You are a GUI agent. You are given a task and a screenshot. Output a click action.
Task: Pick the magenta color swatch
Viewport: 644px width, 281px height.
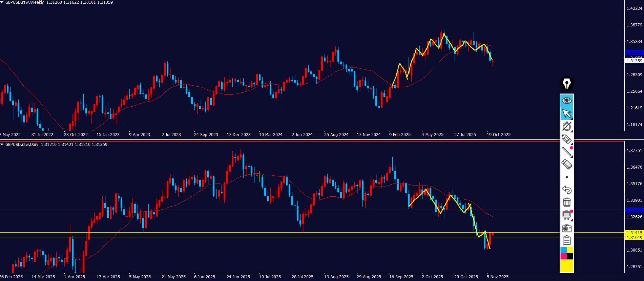click(x=563, y=256)
